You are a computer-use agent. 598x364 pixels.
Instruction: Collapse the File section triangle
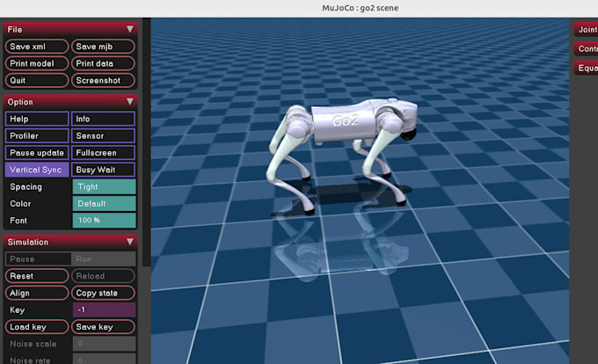tap(130, 29)
